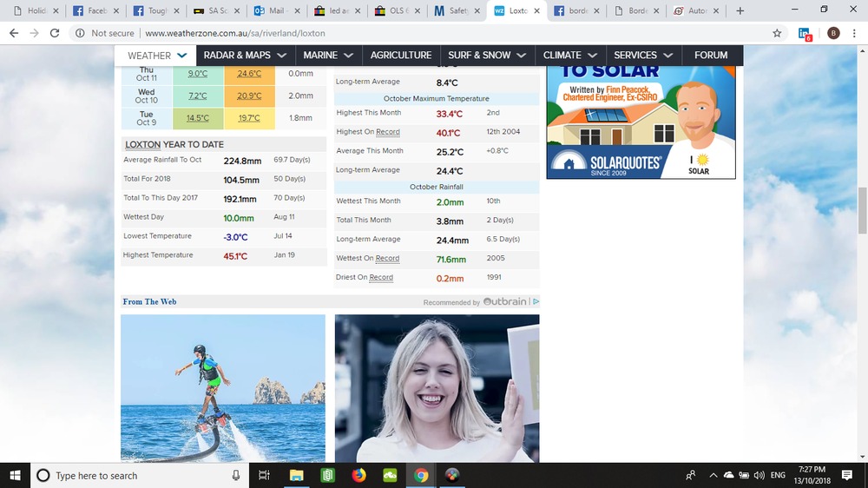Viewport: 868px width, 488px height.
Task: Open Chrome's three-dot menu
Action: coord(855,33)
